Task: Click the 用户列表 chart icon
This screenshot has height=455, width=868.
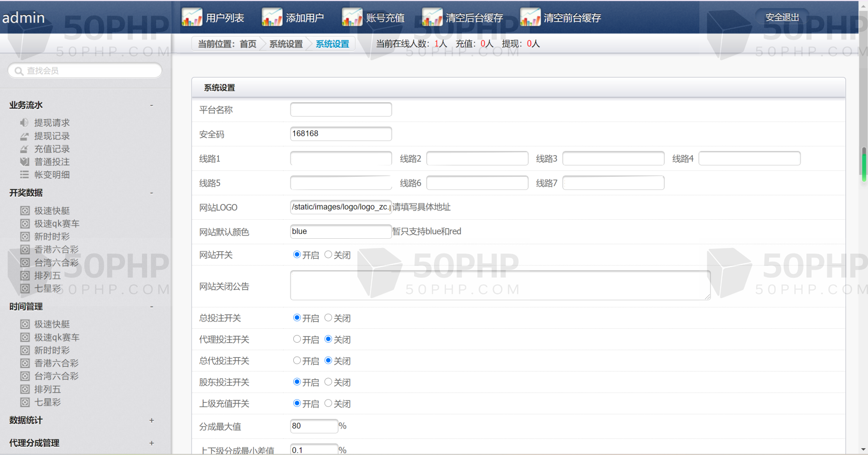Action: pyautogui.click(x=192, y=17)
